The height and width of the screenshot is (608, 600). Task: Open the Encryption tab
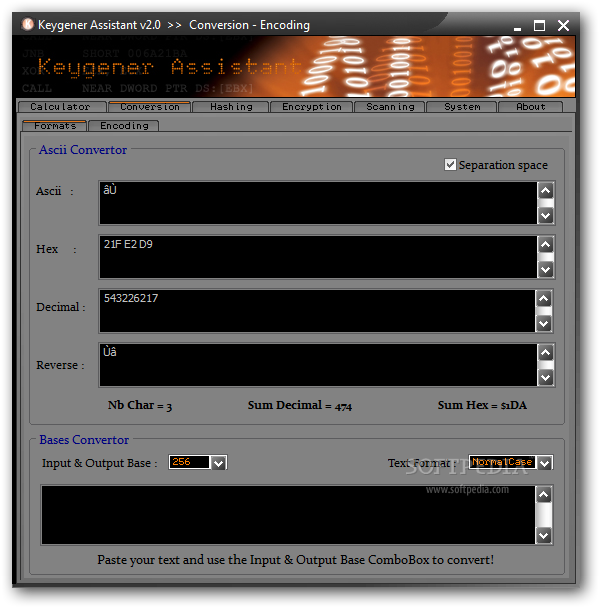coord(311,107)
